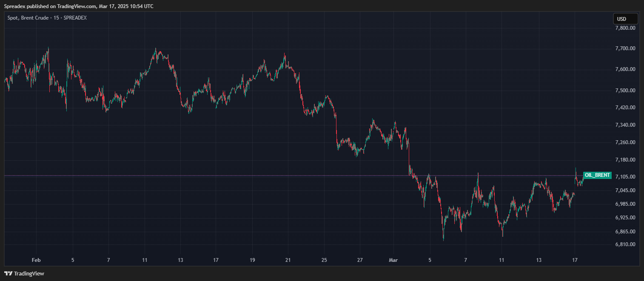644x281 pixels.
Task: Click the 7,600.00 price axis label
Action: (625, 69)
